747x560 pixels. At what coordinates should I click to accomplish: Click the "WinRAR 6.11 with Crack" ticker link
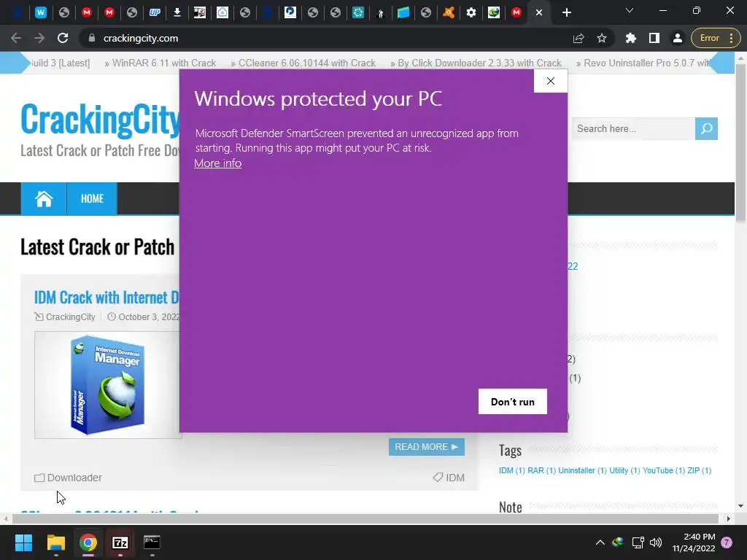tap(164, 63)
